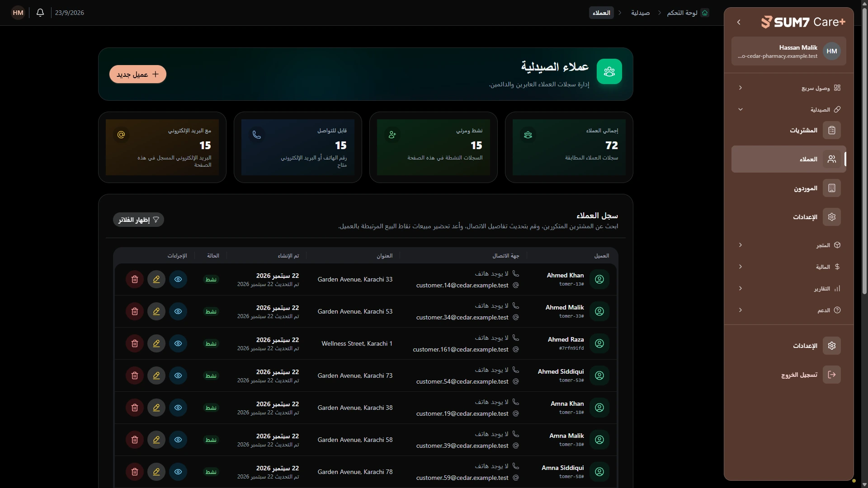Screen dimensions: 868x488
Task: Click the عميل جديد button
Action: click(x=138, y=74)
